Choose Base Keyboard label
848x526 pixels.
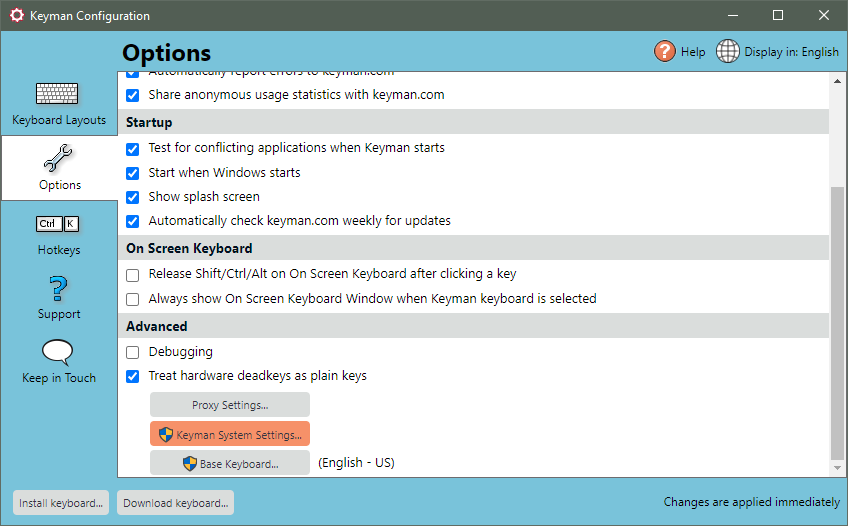click(x=239, y=464)
